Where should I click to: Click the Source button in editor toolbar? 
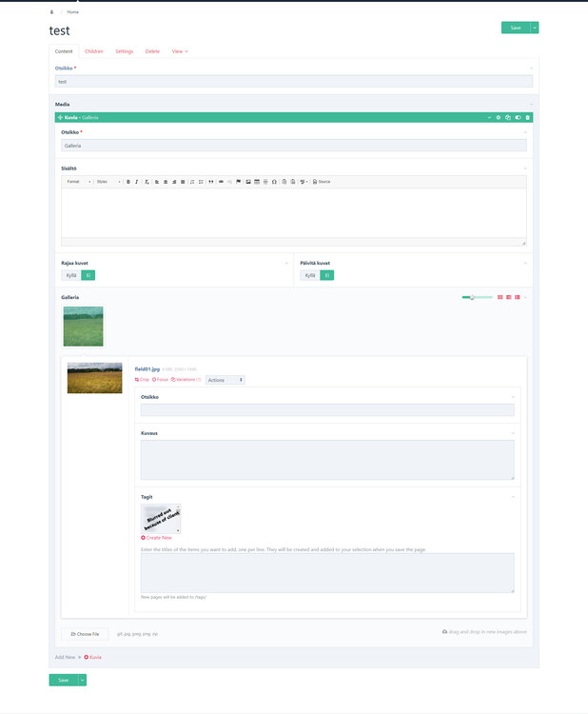[x=322, y=181]
